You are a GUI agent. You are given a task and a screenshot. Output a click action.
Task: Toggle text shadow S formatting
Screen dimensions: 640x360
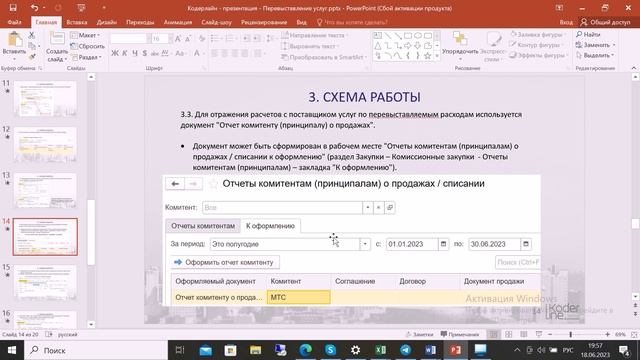tap(144, 53)
